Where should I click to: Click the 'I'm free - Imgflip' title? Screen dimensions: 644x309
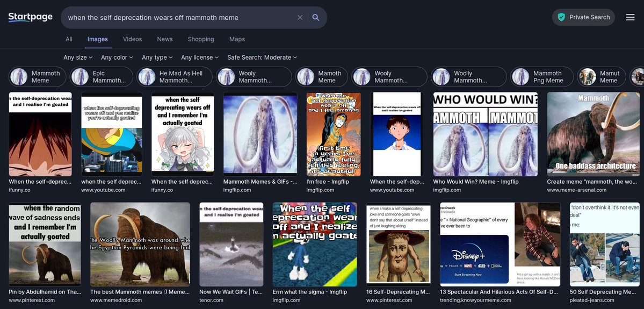(328, 182)
